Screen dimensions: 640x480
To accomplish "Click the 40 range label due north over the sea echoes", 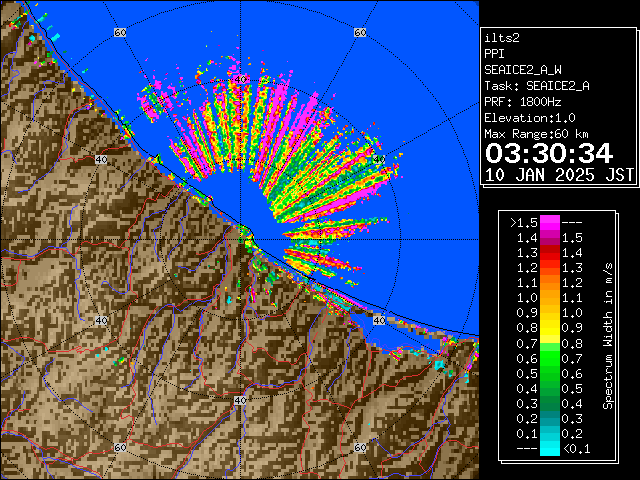I will click(x=240, y=79).
